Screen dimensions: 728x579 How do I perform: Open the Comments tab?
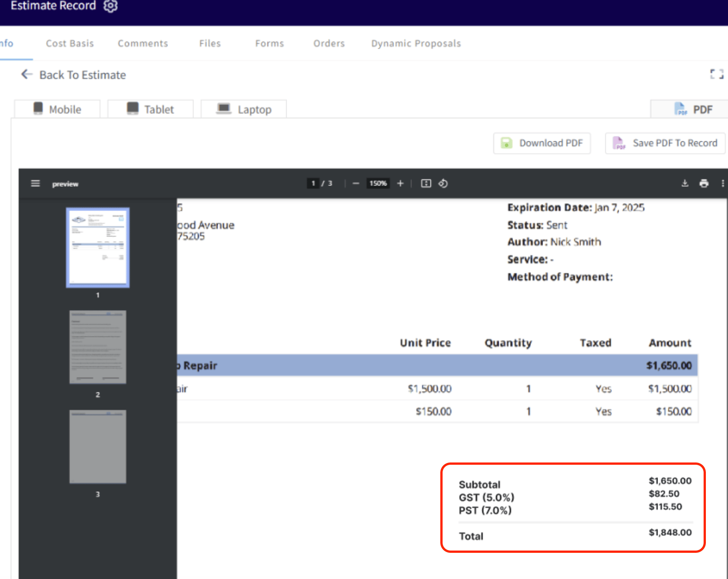143,43
